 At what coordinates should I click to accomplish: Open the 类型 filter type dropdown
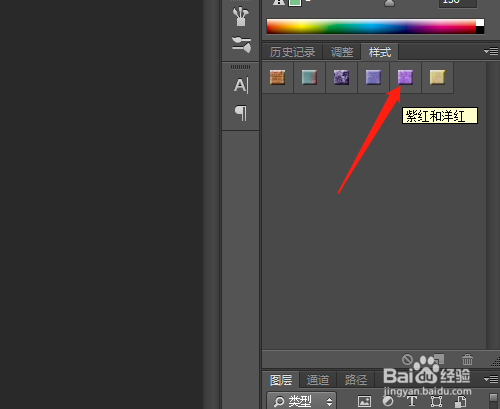(302, 401)
